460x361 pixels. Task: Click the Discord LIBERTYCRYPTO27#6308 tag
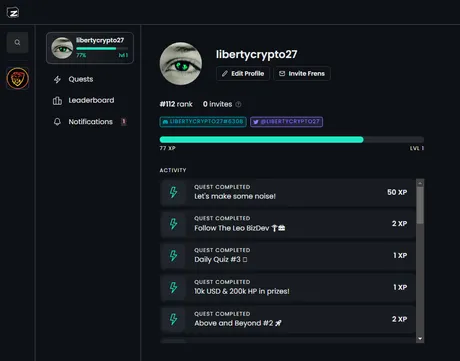click(x=203, y=122)
